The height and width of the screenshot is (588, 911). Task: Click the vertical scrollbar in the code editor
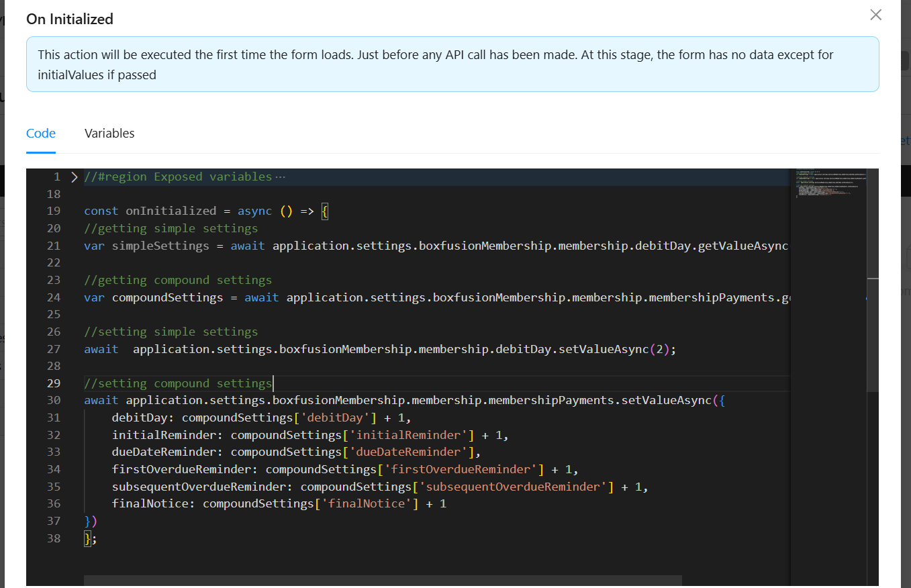tap(872, 281)
